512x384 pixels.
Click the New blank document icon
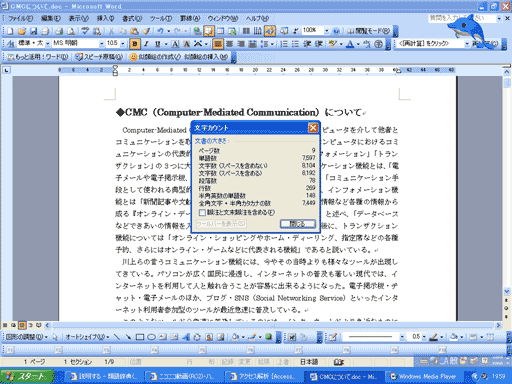click(10, 31)
